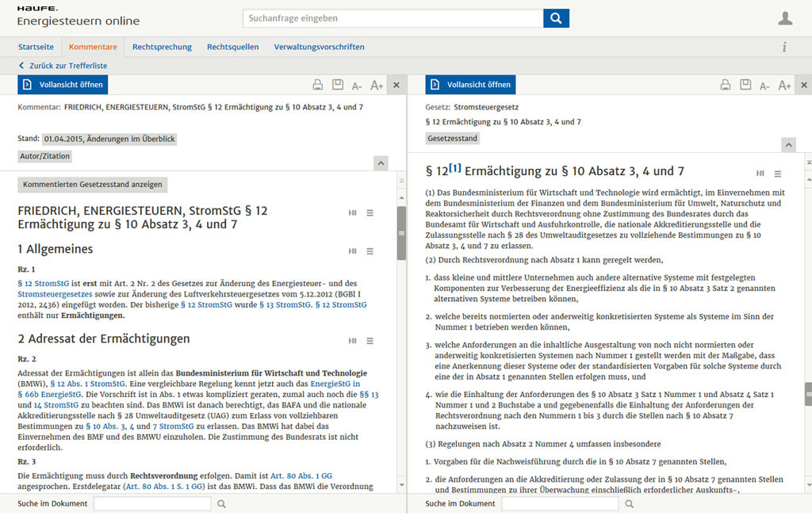Collapse the left panel header with chevron
The height and width of the screenshot is (531, 812).
381,163
